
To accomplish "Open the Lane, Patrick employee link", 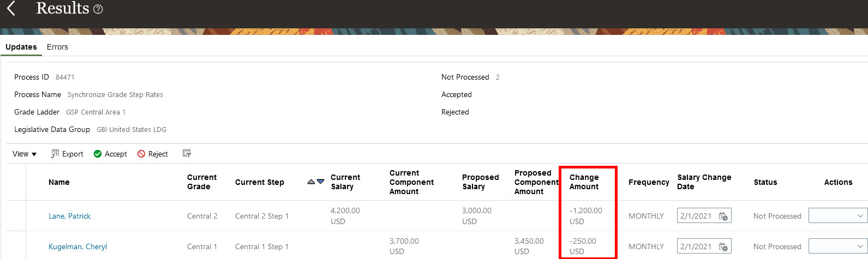I will [69, 216].
